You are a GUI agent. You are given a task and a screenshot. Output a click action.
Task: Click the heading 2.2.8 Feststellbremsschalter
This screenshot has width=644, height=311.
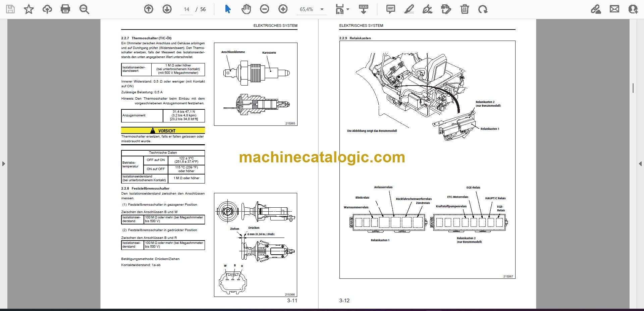point(145,189)
